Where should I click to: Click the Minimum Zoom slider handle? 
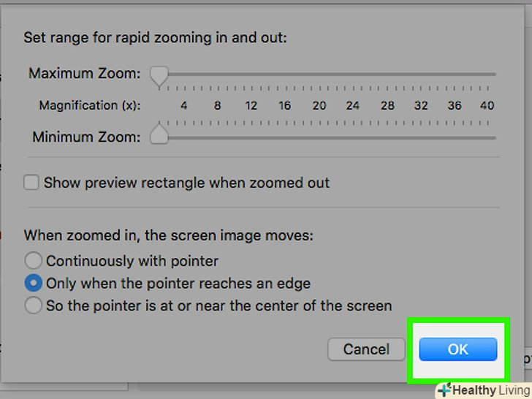(x=159, y=136)
